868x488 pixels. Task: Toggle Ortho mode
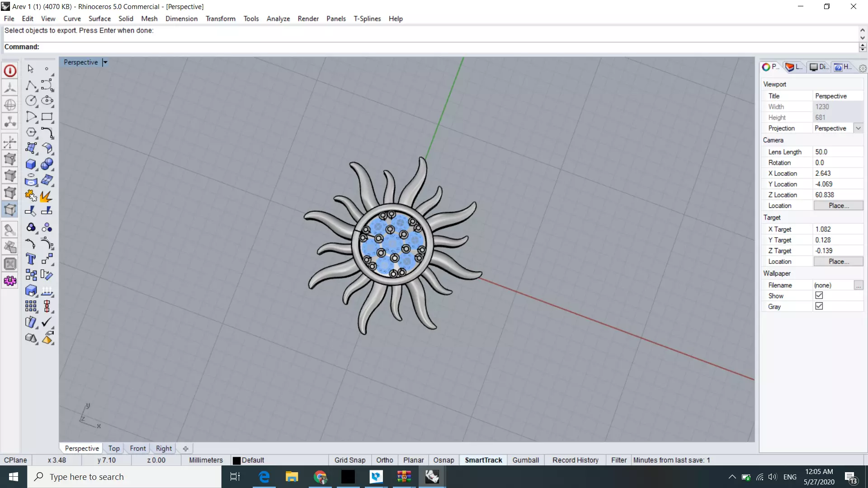tap(384, 460)
